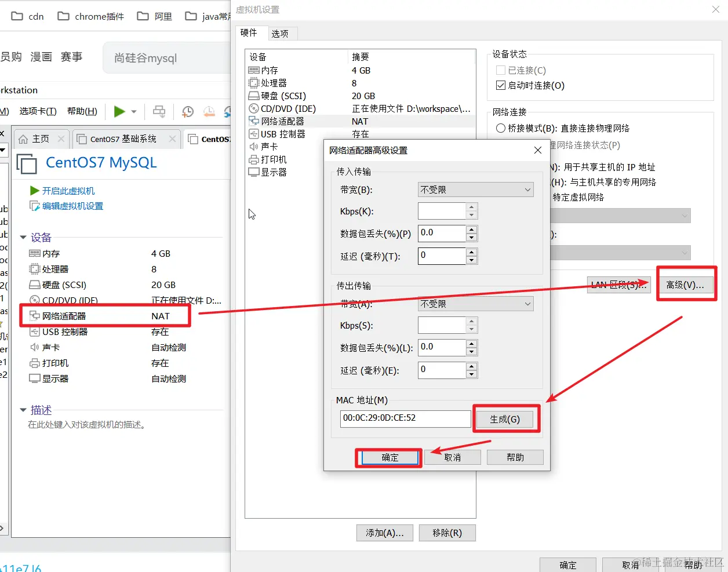Click the revert snapshot toolbar icon
The width and height of the screenshot is (728, 572).
pyautogui.click(x=209, y=111)
